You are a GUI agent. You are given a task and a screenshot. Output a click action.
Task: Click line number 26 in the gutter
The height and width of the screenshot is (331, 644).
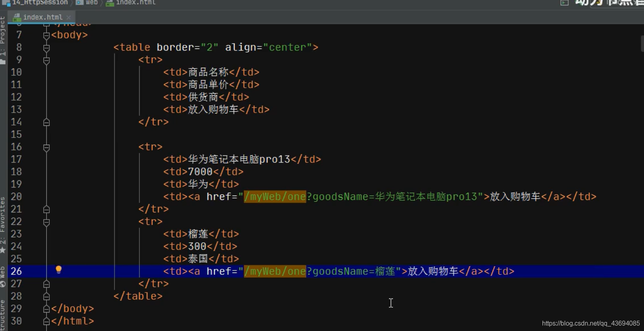coord(16,271)
